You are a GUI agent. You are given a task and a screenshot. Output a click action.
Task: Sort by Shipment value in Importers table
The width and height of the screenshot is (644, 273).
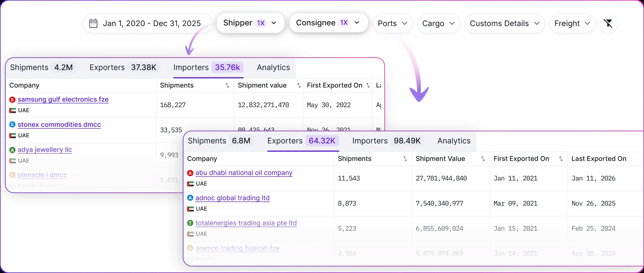tap(299, 85)
